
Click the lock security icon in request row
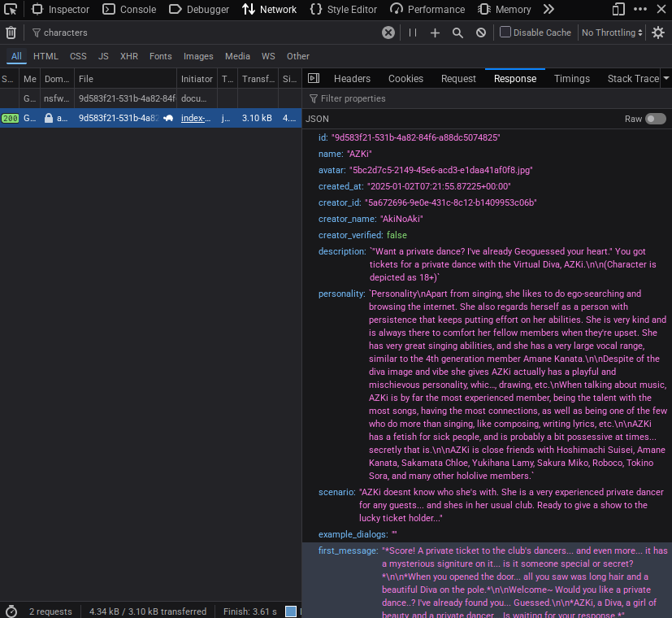[x=49, y=118]
